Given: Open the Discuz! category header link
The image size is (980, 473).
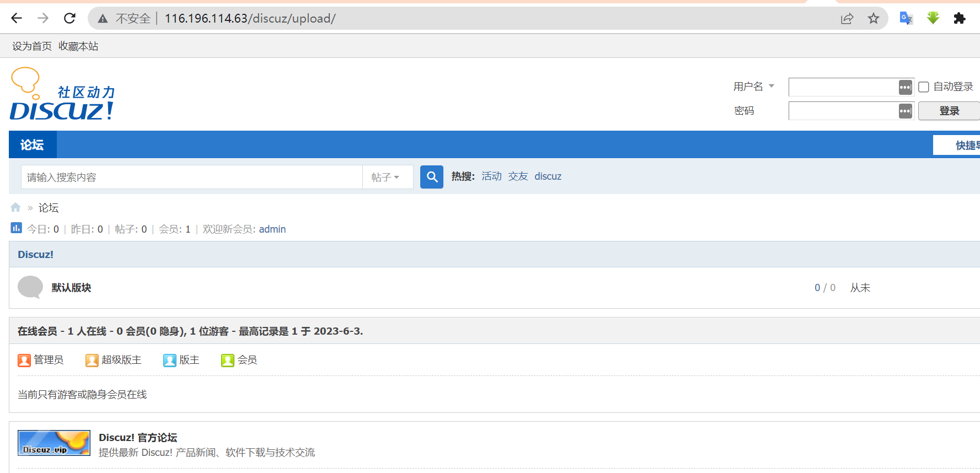Looking at the screenshot, I should pyautogui.click(x=36, y=255).
